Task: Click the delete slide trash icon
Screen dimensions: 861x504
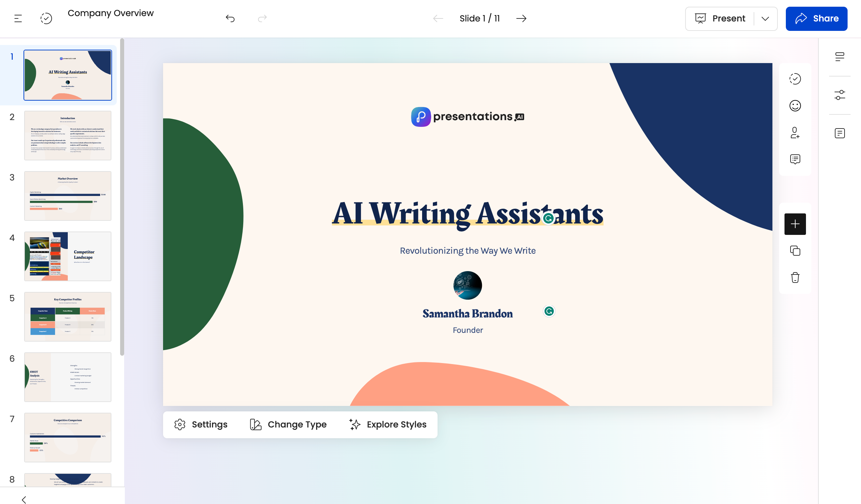Action: click(x=795, y=277)
